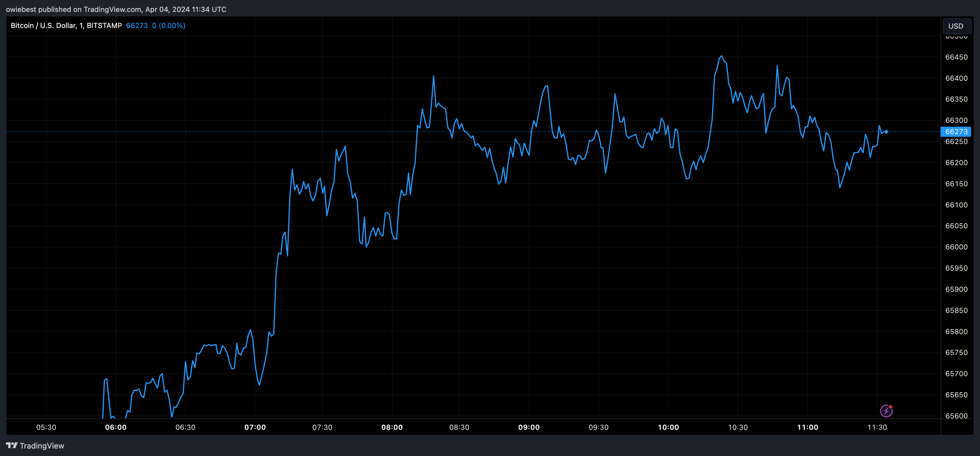Click the 66273 value in chart legend
This screenshot has width=980, height=456.
(137, 25)
